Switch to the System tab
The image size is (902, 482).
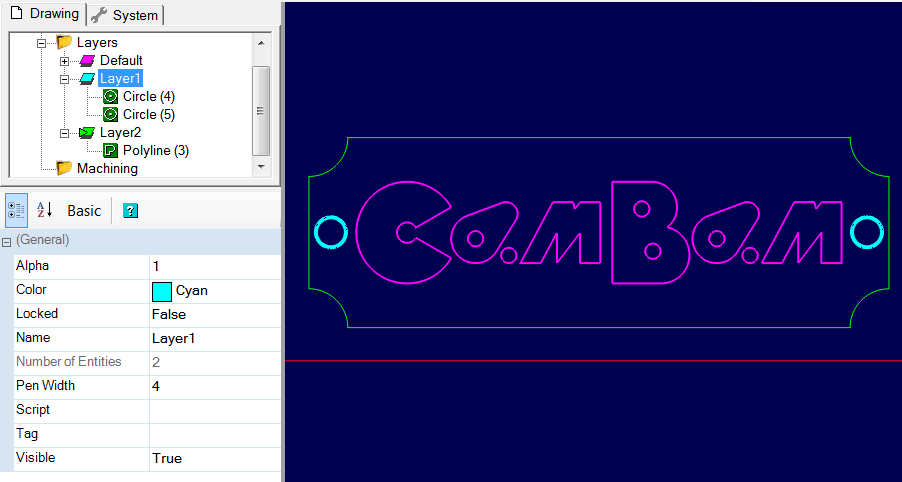pyautogui.click(x=125, y=15)
